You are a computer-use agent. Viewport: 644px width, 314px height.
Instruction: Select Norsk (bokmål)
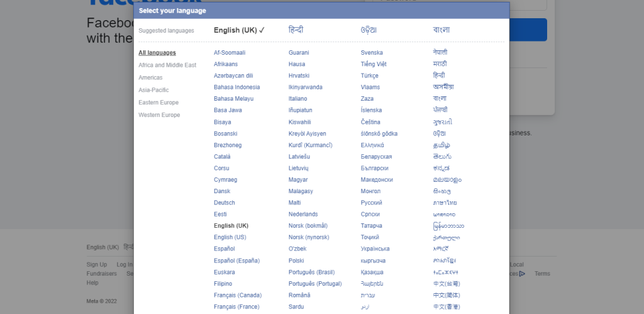point(308,226)
